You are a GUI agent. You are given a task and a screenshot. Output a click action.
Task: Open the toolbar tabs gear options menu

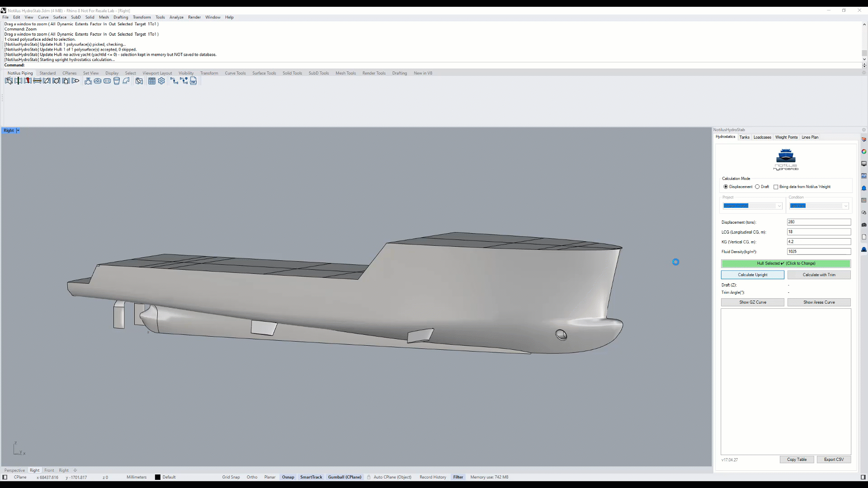click(x=863, y=73)
